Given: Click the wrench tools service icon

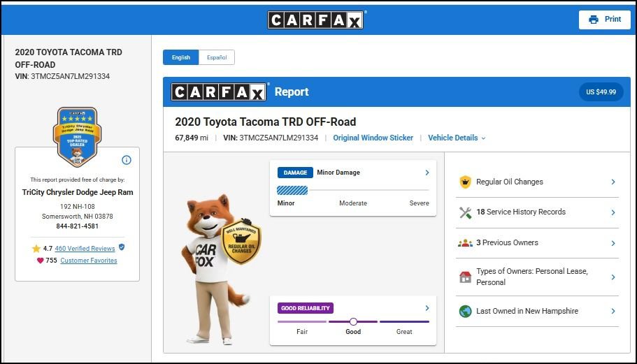Looking at the screenshot, I should click(x=465, y=212).
